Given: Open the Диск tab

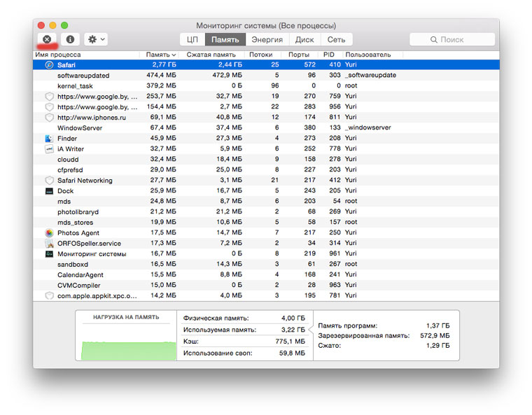Looking at the screenshot, I should (x=304, y=40).
